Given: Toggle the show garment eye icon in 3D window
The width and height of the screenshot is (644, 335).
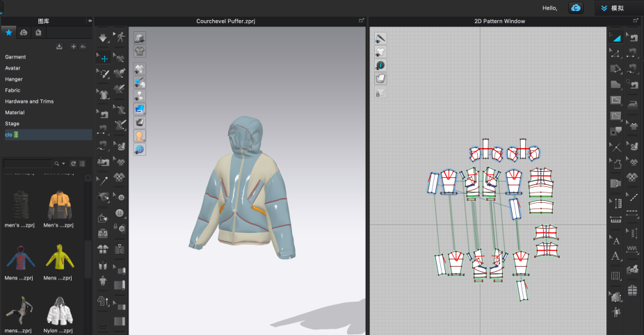Looking at the screenshot, I should [x=140, y=69].
